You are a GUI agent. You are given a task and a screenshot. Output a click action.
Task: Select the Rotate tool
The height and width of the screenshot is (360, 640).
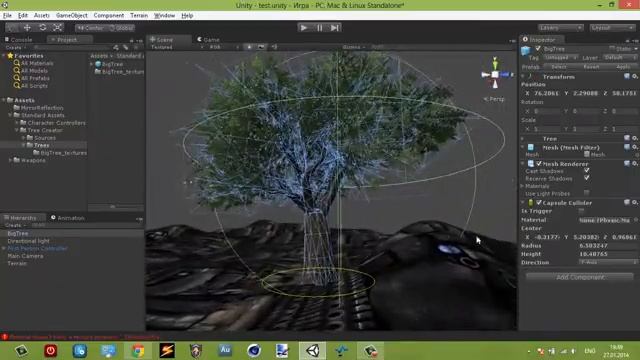pyautogui.click(x=42, y=28)
